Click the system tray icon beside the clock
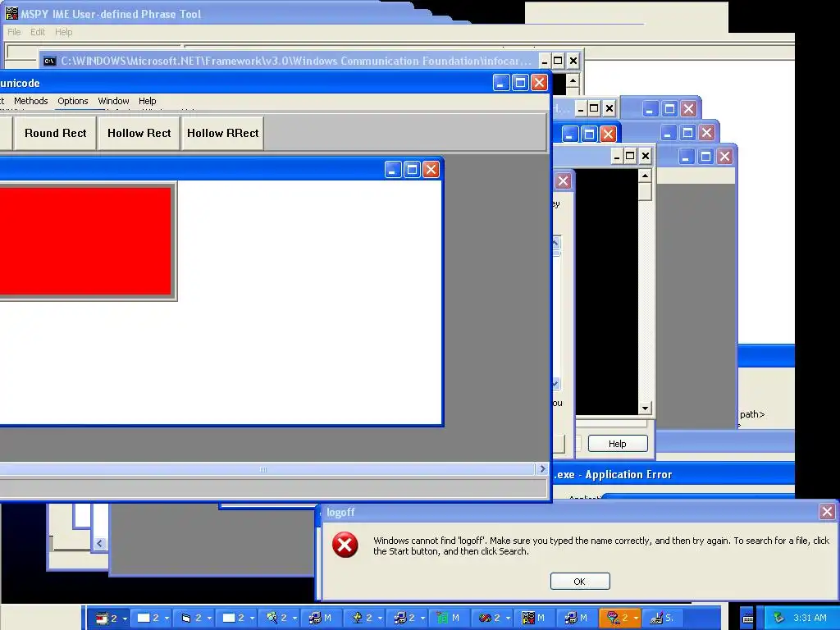 coord(778,618)
